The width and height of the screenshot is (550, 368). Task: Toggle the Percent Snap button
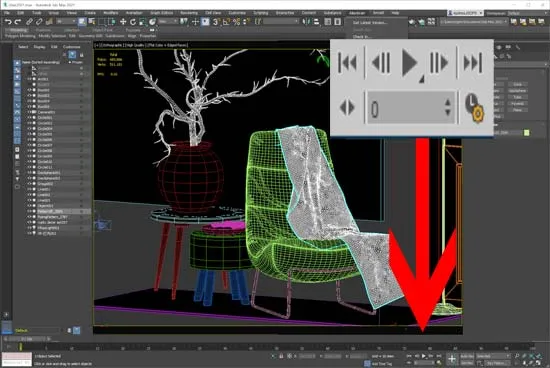236,22
